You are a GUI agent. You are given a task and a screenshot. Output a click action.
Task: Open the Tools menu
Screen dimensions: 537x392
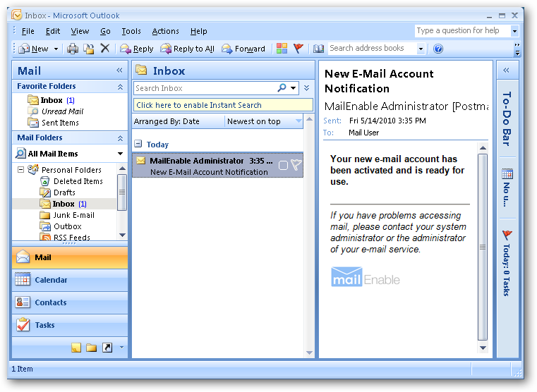[131, 31]
